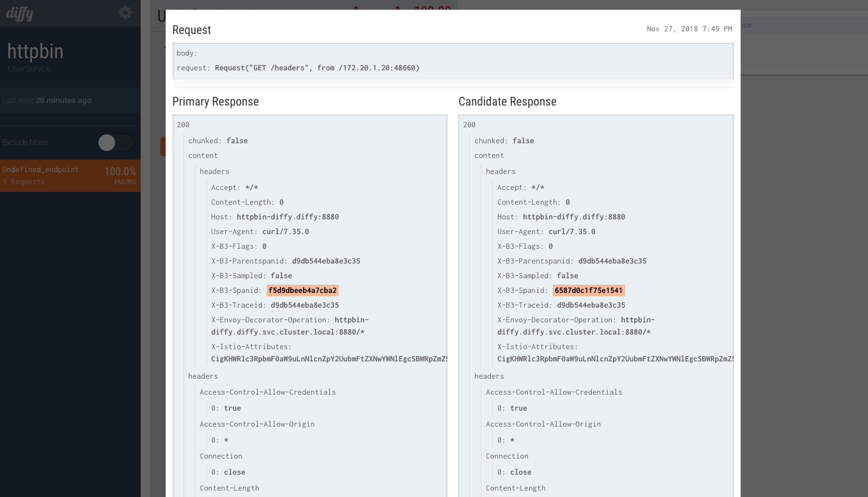Click the Nov 27, 2018 7:49 PM timestamp
Viewport: 868px width, 497px height.
(x=690, y=29)
